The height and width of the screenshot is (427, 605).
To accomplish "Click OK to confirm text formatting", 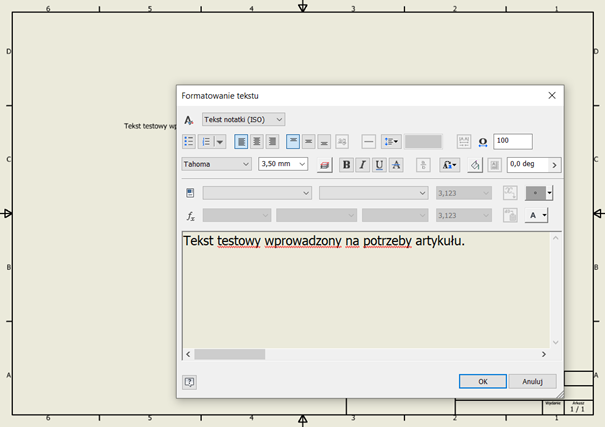I will [482, 381].
